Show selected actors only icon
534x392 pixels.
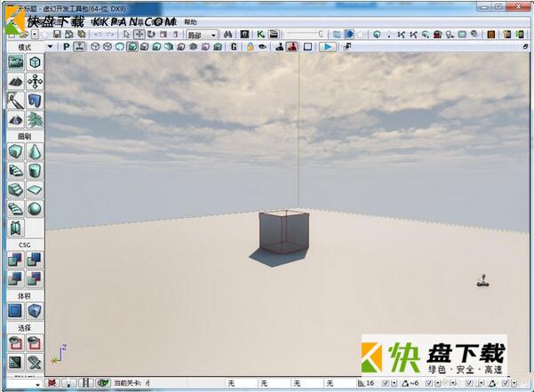(16, 343)
